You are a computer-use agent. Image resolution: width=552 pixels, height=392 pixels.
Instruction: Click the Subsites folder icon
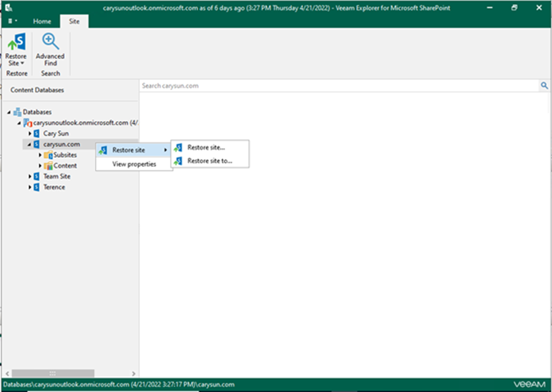tap(48, 155)
